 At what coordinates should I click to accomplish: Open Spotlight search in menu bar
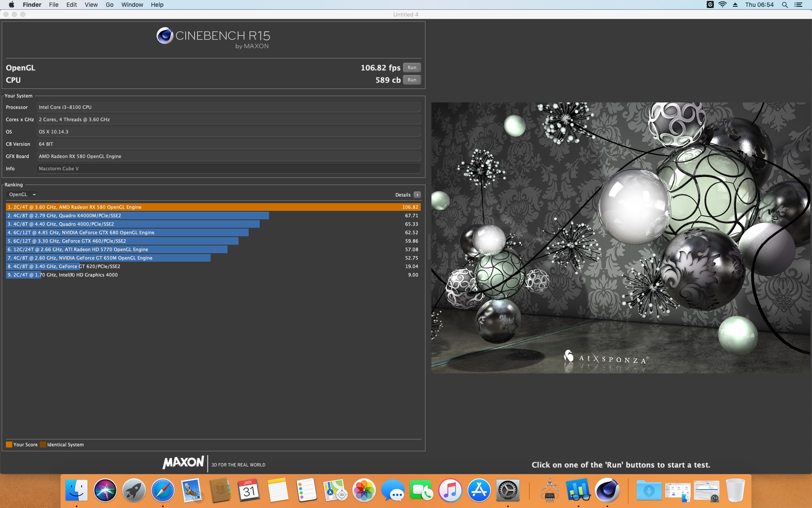click(785, 5)
